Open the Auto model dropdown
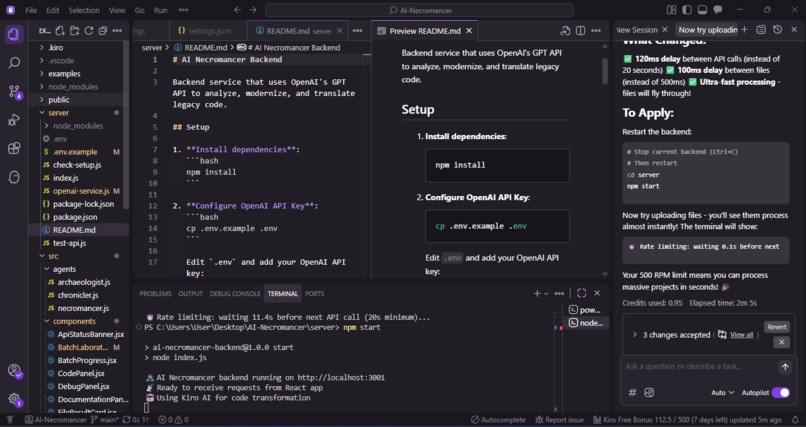Viewport: 806px width, 427px height. pyautogui.click(x=722, y=393)
